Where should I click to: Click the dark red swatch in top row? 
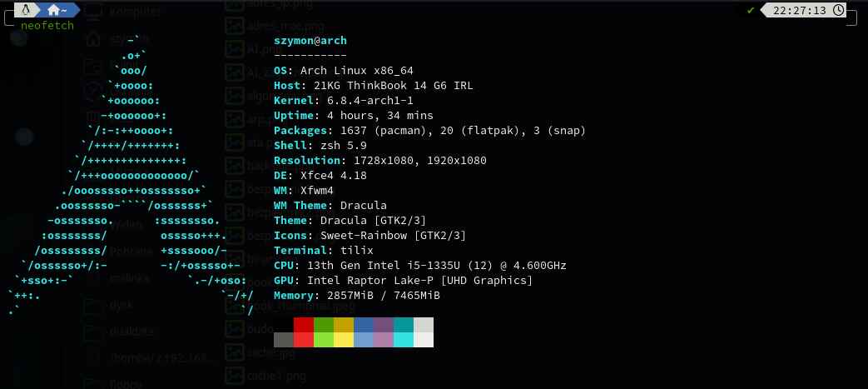[x=304, y=325]
